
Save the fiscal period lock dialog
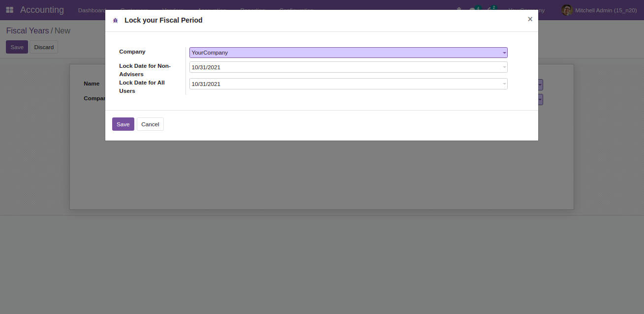point(123,124)
